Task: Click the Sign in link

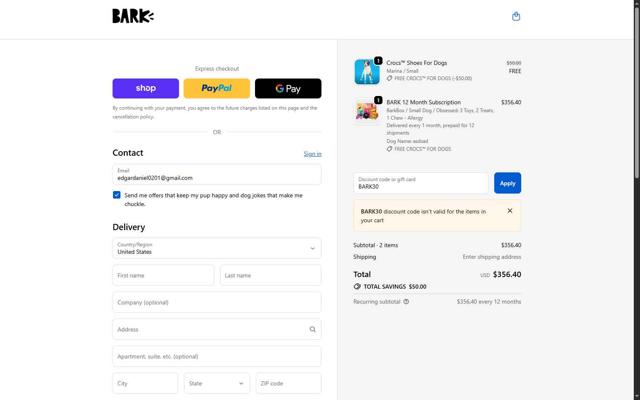Action: pos(312,154)
